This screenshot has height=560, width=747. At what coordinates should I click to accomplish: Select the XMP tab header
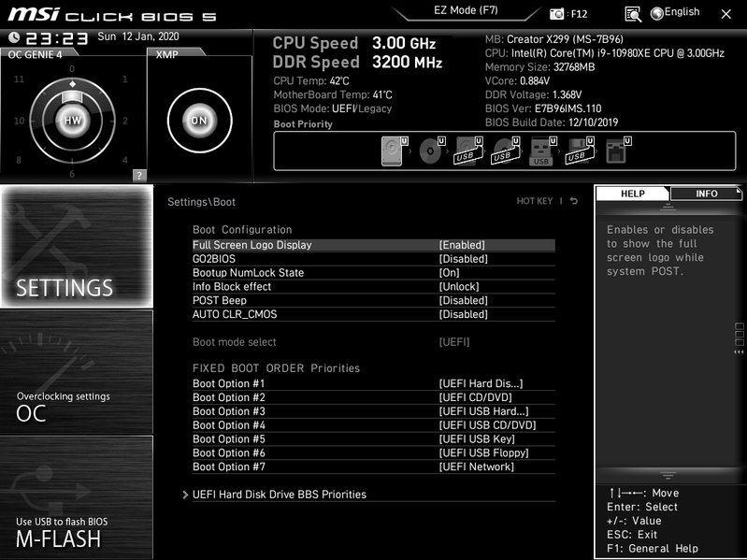[x=166, y=54]
